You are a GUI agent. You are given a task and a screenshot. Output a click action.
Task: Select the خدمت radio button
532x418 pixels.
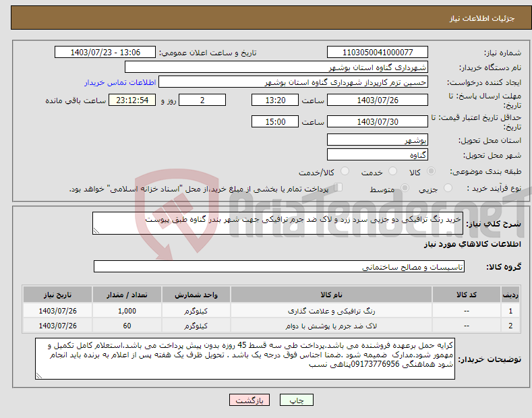(x=392, y=171)
